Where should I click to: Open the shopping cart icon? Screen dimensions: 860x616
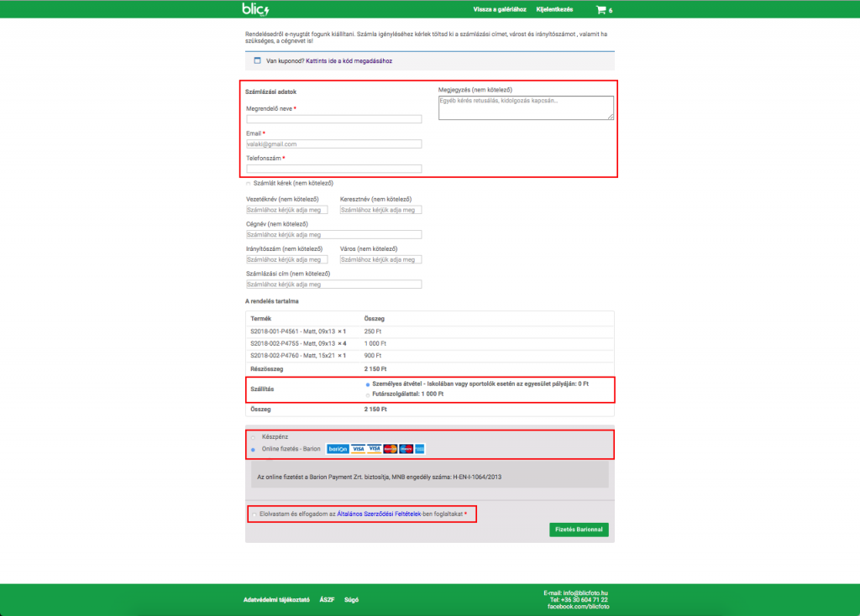pyautogui.click(x=600, y=10)
